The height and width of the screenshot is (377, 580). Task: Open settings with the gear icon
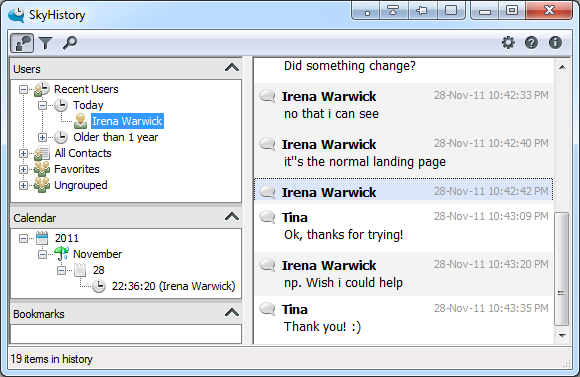pos(508,43)
